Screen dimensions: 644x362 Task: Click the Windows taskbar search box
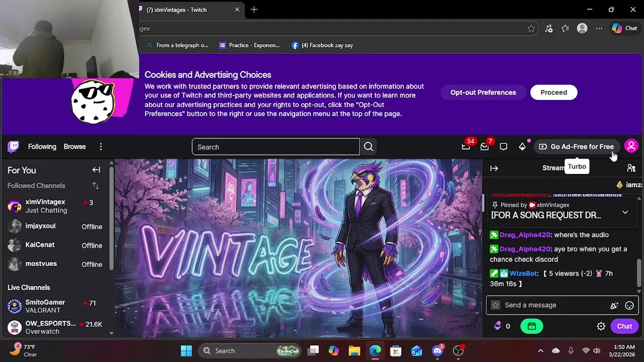tap(250, 351)
